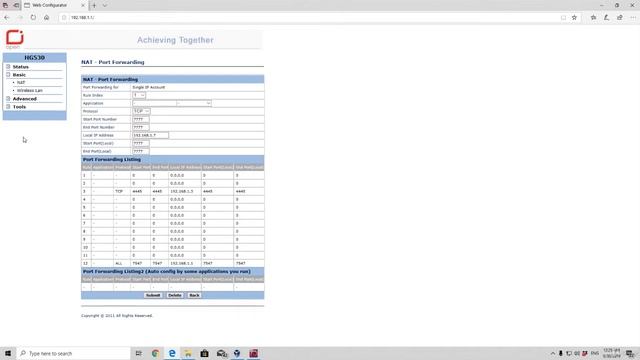Click the browser Back arrow
The width and height of the screenshot is (640, 360).
[7, 18]
